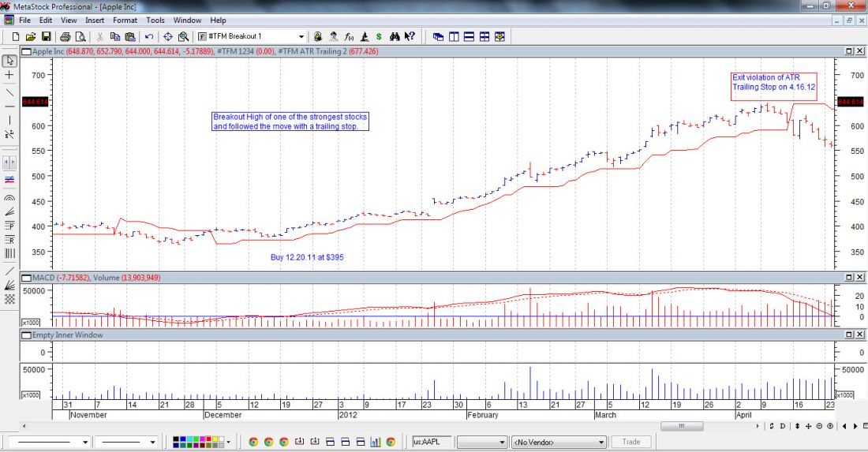Screen dimensions: 868x452
Task: Click the Undo arrow icon
Action: coord(149,36)
